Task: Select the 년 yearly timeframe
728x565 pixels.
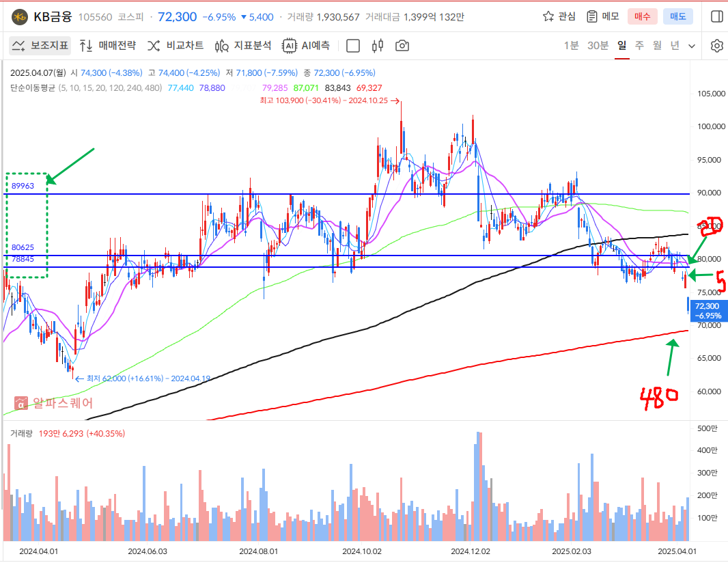Action: [x=675, y=46]
